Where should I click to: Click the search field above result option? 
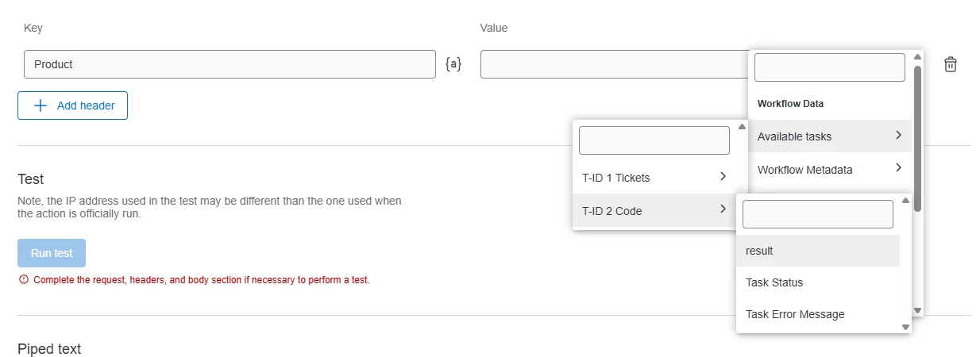point(818,214)
